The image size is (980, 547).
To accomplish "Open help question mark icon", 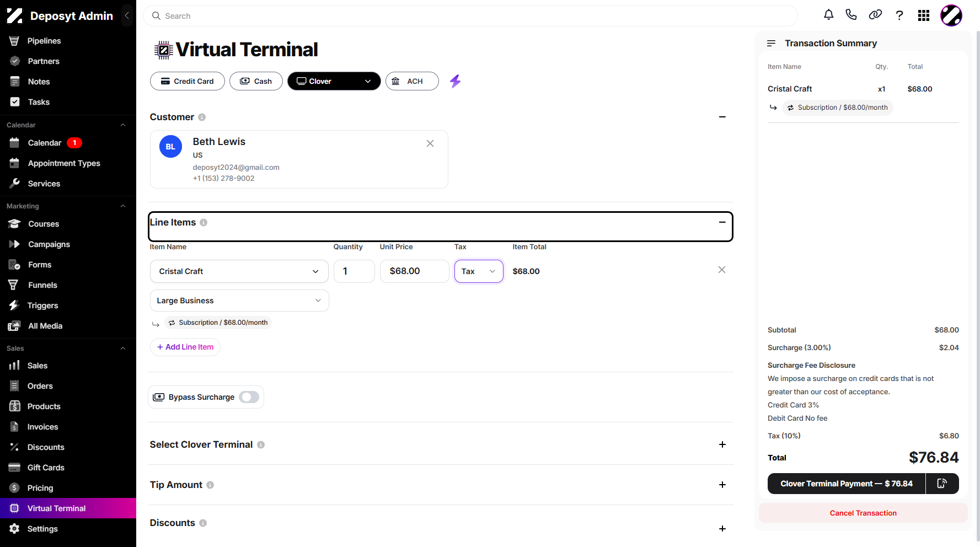I will pos(899,15).
